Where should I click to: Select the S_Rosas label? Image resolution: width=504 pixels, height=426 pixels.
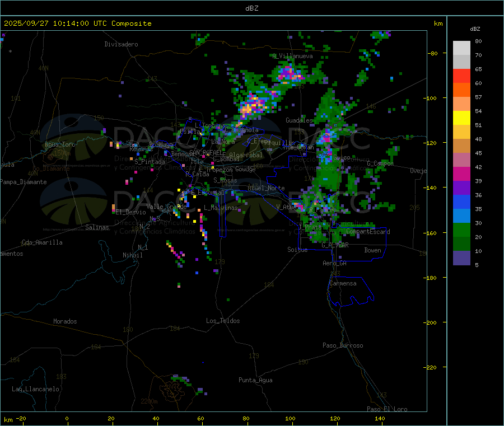[225, 181]
